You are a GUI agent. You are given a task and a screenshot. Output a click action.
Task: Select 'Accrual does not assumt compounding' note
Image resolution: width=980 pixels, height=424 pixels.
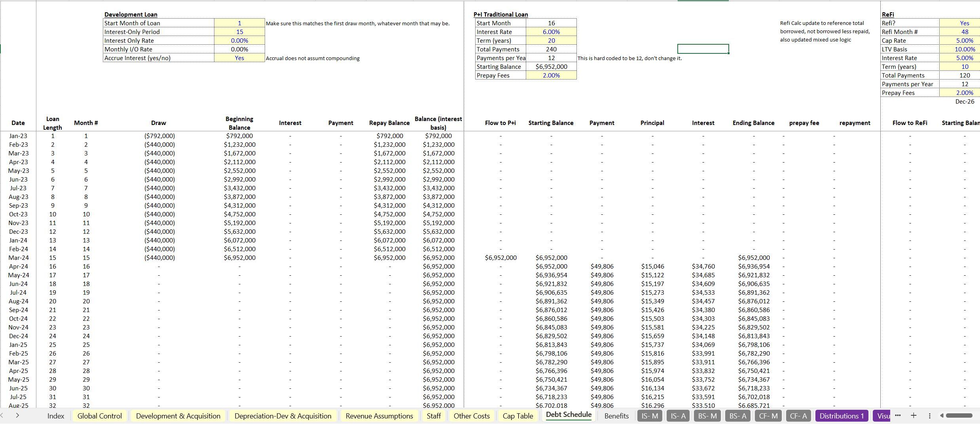pos(313,58)
